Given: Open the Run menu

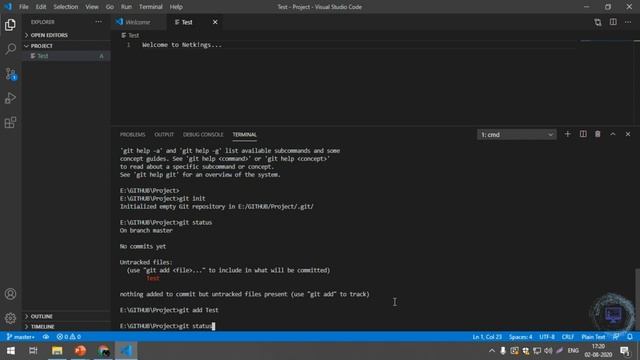Looking at the screenshot, I should (127, 7).
